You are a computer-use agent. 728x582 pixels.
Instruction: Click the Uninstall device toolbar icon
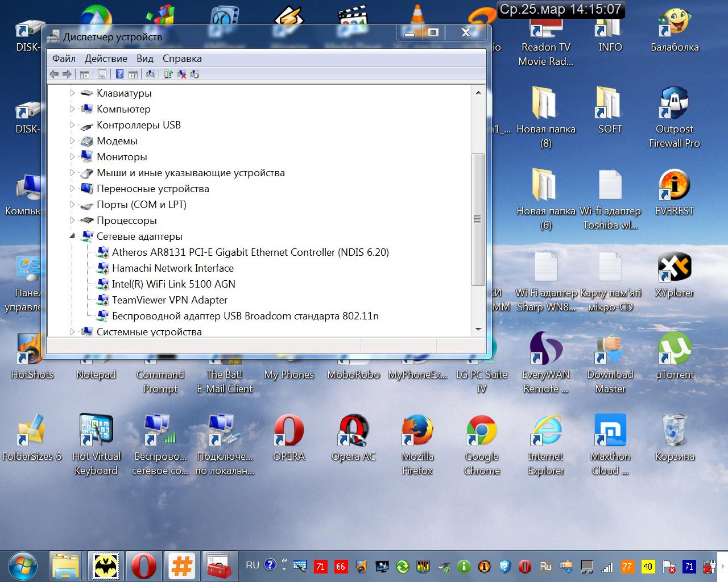181,74
